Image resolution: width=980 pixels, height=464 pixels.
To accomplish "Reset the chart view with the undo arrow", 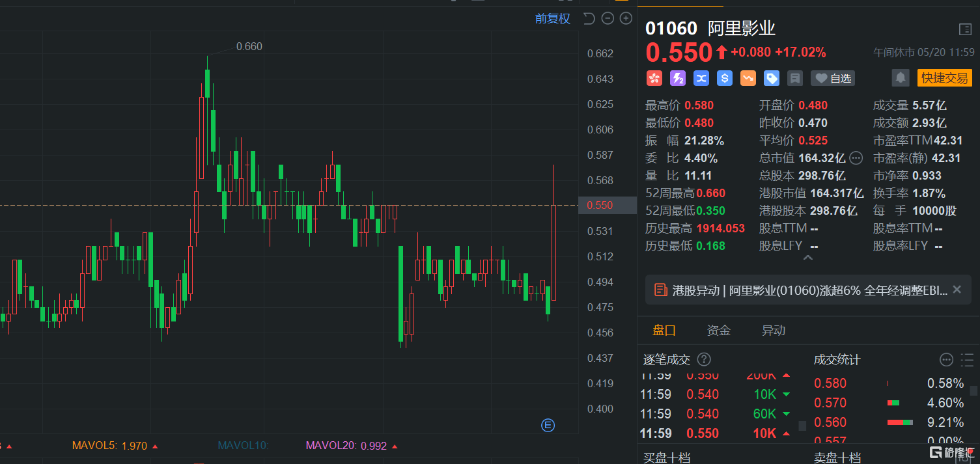I will 589,18.
